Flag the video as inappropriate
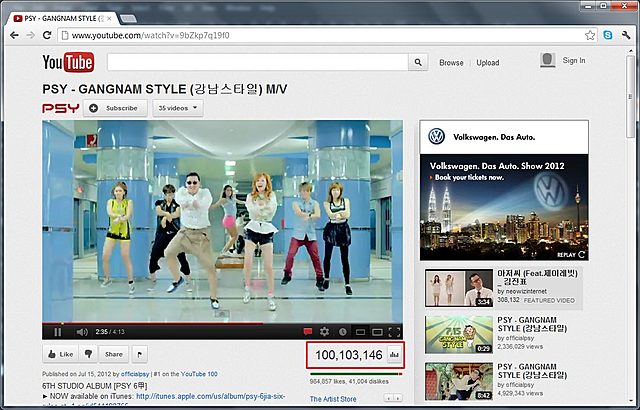The image size is (640, 410). click(x=140, y=354)
